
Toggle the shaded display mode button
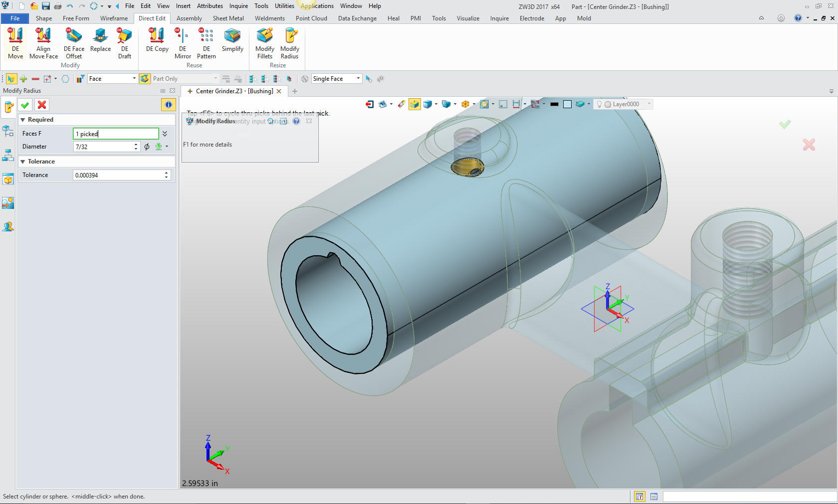click(x=415, y=104)
